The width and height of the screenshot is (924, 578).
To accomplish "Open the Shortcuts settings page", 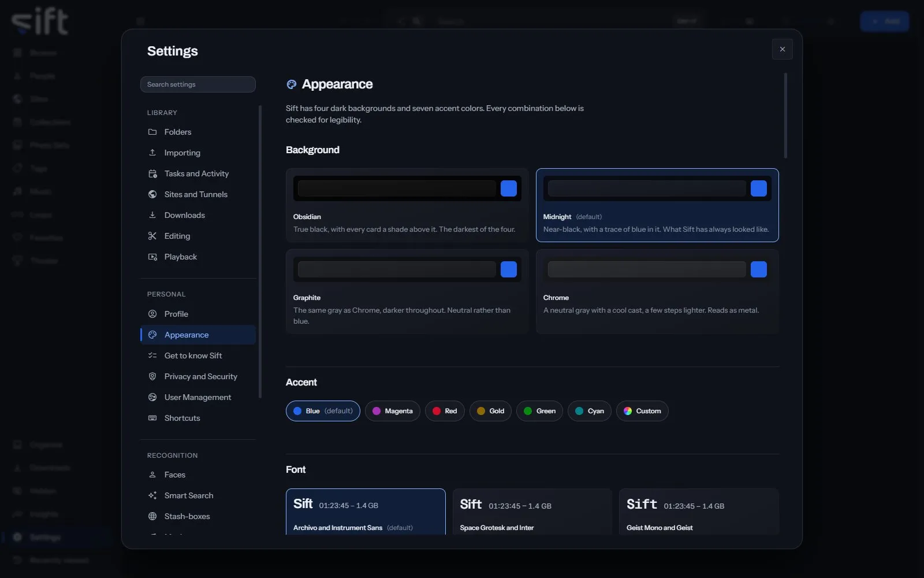I will pos(198,418).
